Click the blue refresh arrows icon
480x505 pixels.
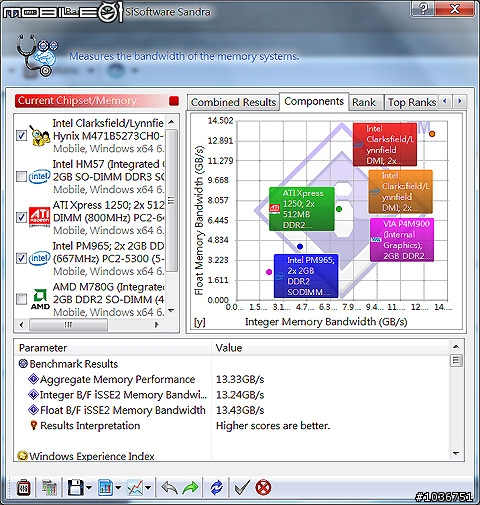coord(217,488)
